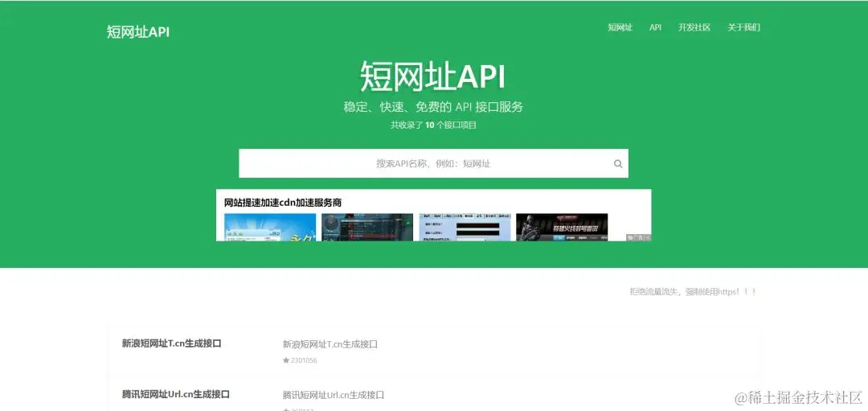868x411 pixels.
Task: Focus the 搜索API名称 search field
Action: 433,163
